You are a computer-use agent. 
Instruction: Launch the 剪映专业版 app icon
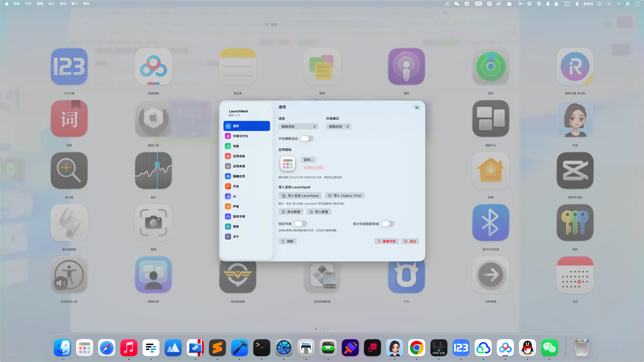coord(575,171)
